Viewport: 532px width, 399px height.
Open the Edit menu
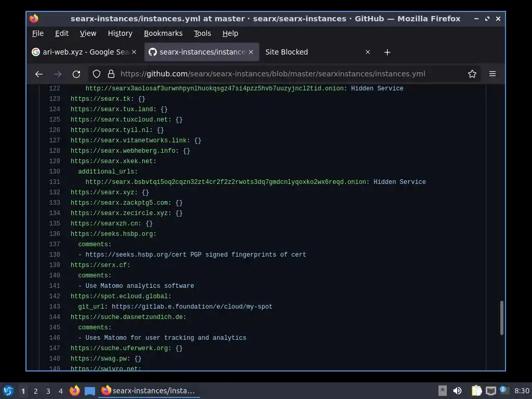(x=62, y=33)
